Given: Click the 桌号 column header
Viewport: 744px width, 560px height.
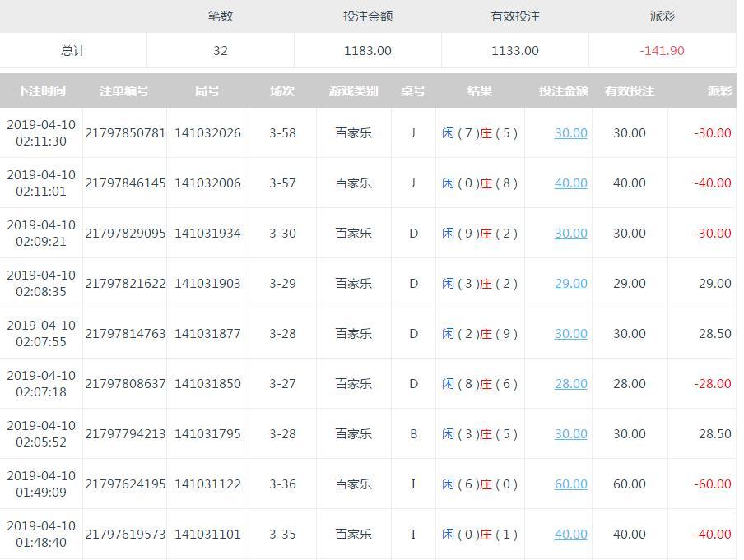Looking at the screenshot, I should (x=413, y=90).
